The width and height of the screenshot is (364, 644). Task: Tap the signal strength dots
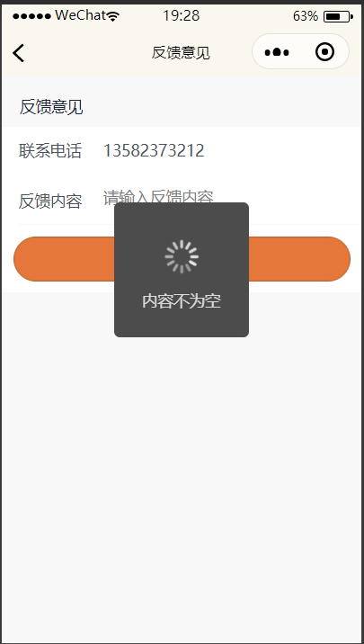(x=31, y=16)
